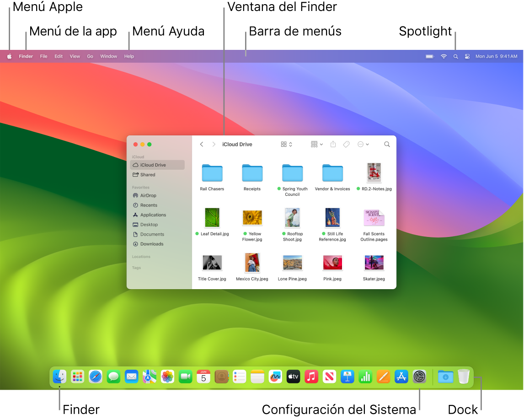This screenshot has width=524, height=420.
Task: Go back using the back arrow
Action: coord(201,144)
